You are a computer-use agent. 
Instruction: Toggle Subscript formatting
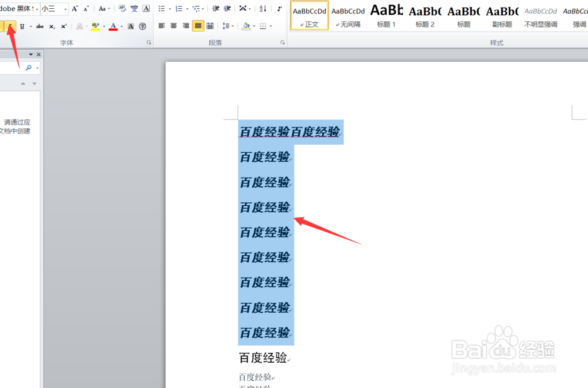click(52, 26)
